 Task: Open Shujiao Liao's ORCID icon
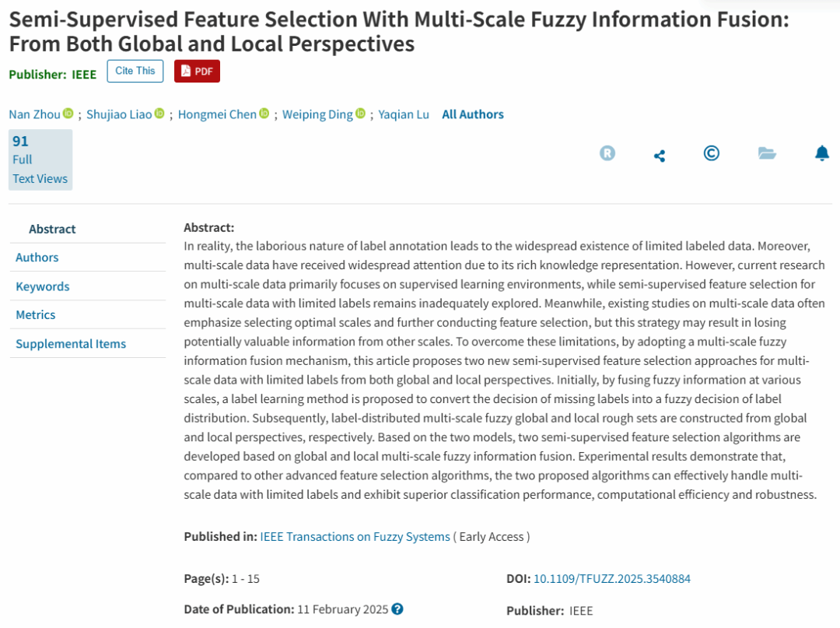(x=159, y=114)
